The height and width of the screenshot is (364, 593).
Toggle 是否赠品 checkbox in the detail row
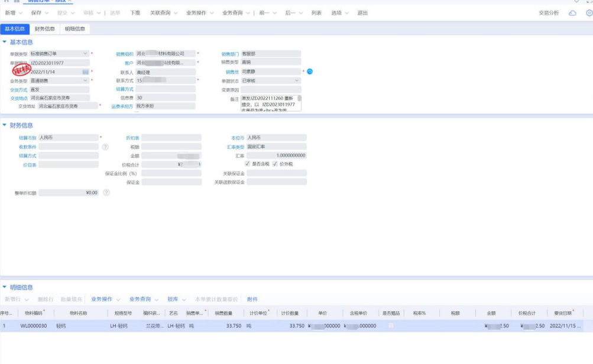391,326
